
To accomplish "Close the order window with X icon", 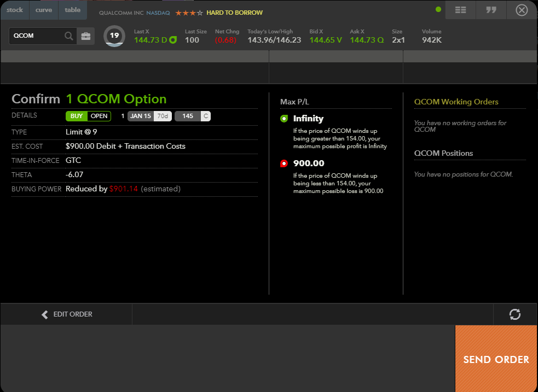I will 522,10.
